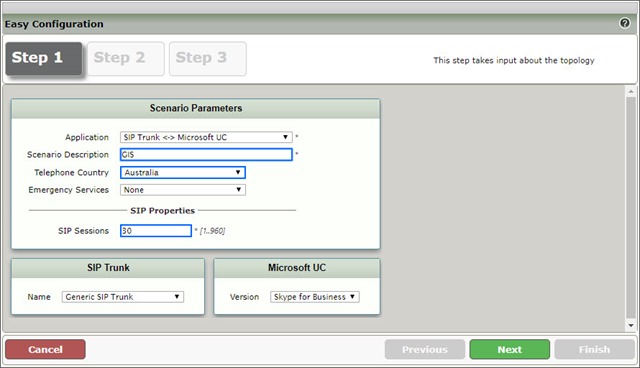
Task: Expand the SIP Trunk Name dropdown
Action: tap(123, 297)
